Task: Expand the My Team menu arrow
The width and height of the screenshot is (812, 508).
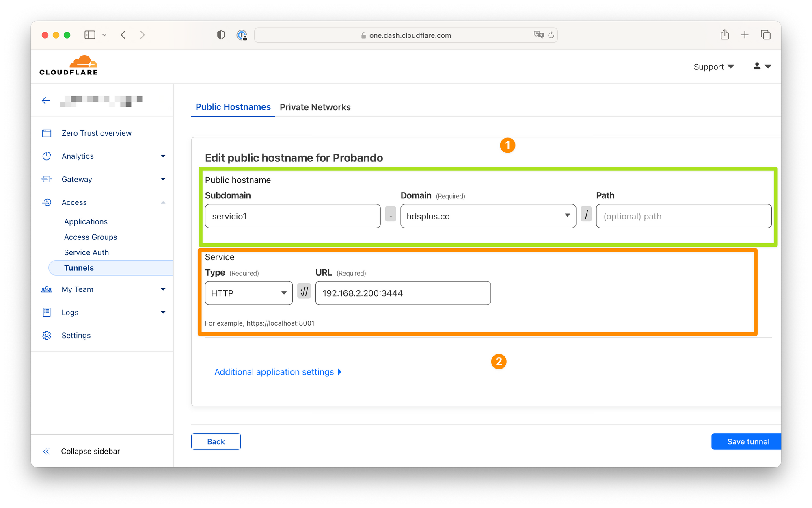Action: coord(163,289)
